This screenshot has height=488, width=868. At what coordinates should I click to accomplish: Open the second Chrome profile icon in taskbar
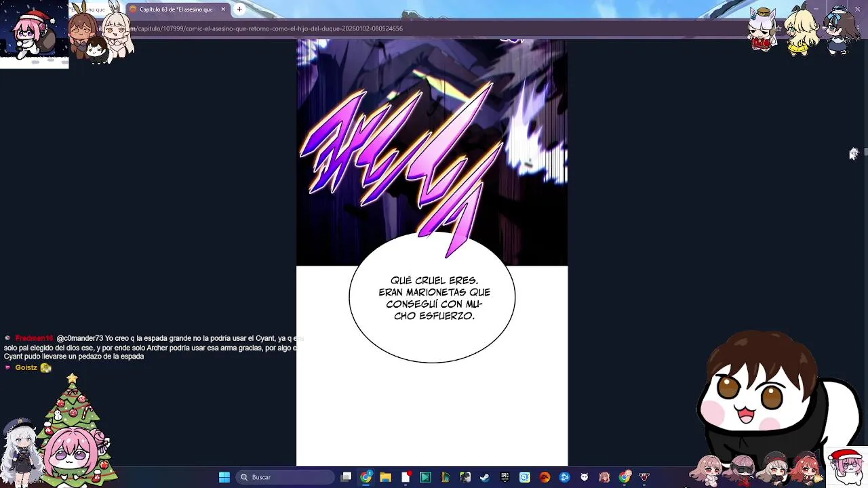click(x=624, y=477)
